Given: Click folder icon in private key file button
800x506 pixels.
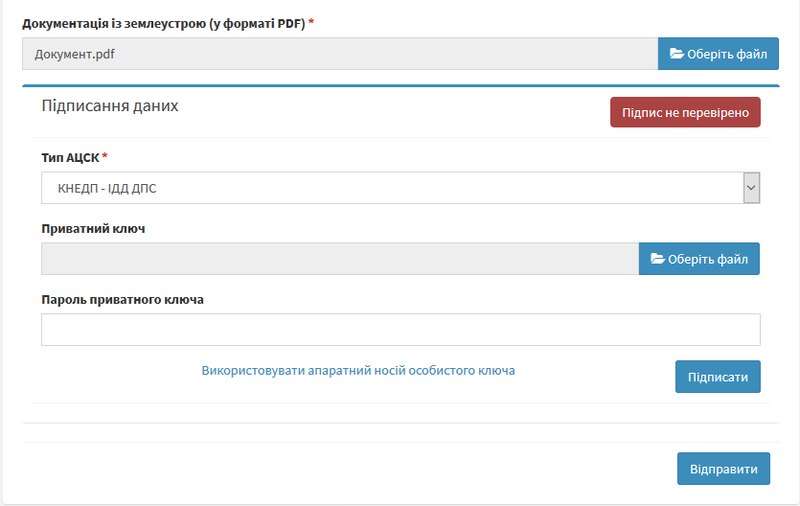Looking at the screenshot, I should pyautogui.click(x=657, y=259).
